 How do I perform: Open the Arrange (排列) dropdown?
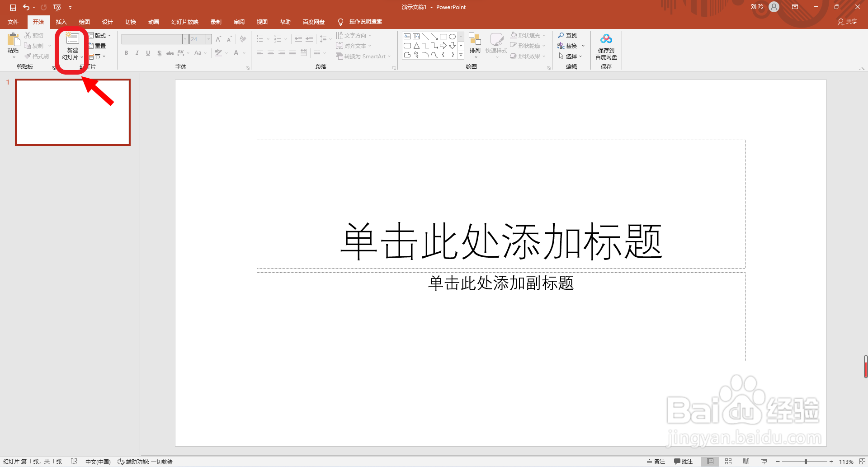pos(475,46)
